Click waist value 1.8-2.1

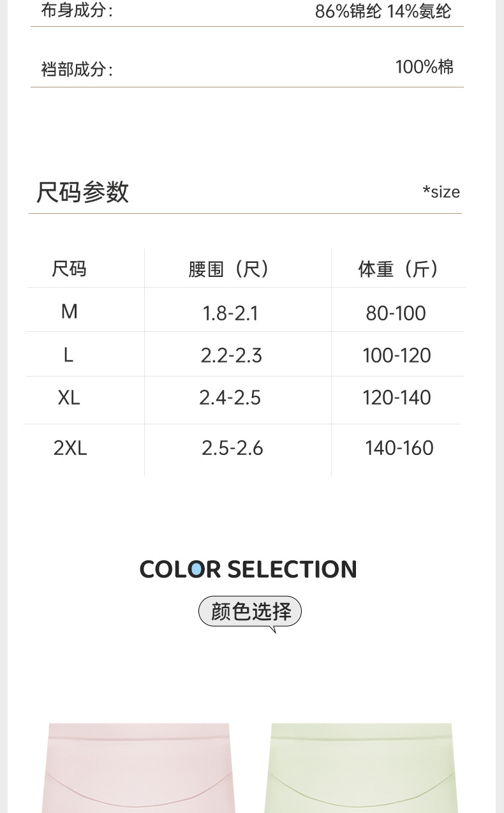coord(230,313)
